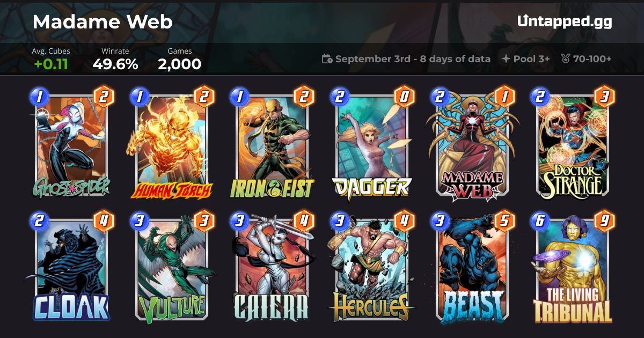Screen dimensions: 644x338
Task: Click the +0.11 average cubes value
Action: [x=51, y=64]
